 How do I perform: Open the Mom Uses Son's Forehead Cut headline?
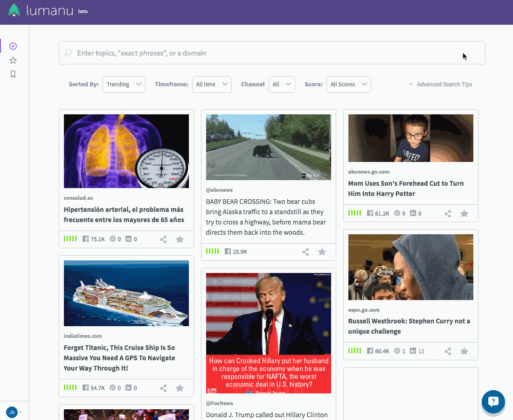tap(406, 189)
